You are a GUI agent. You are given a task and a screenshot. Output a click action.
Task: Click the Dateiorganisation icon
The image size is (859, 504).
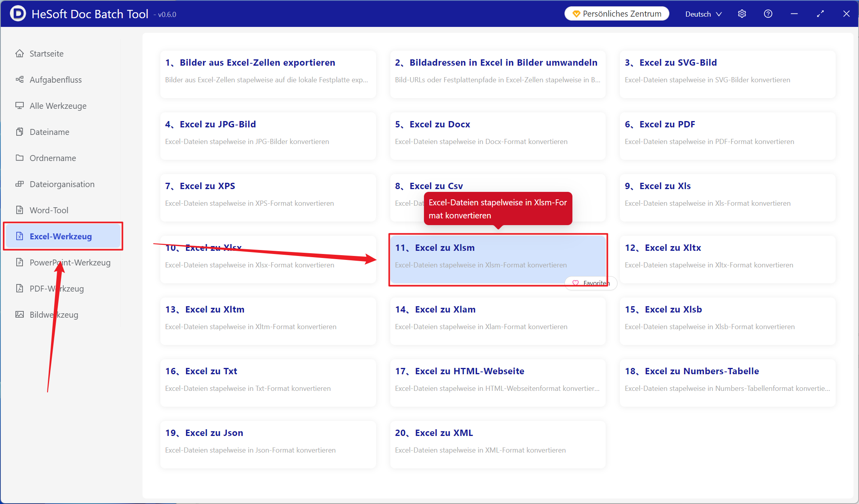pos(19,184)
